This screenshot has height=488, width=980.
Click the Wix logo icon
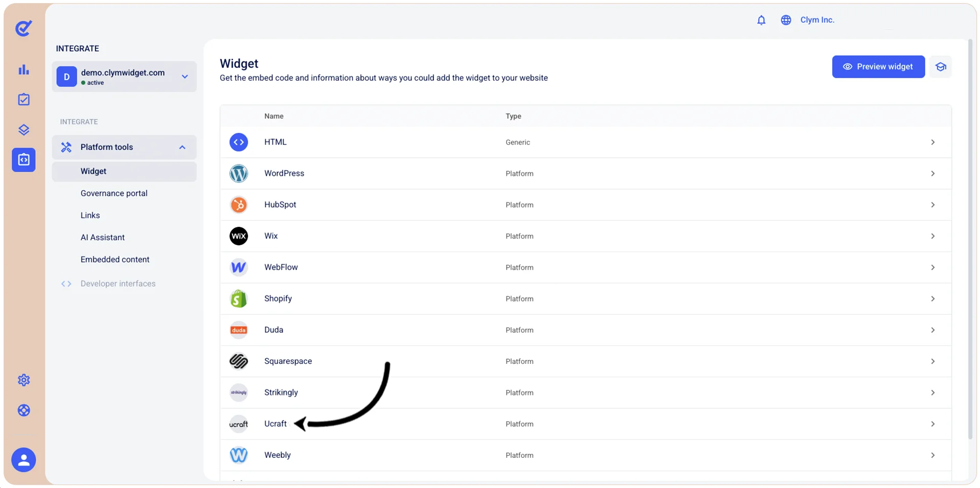tap(239, 236)
